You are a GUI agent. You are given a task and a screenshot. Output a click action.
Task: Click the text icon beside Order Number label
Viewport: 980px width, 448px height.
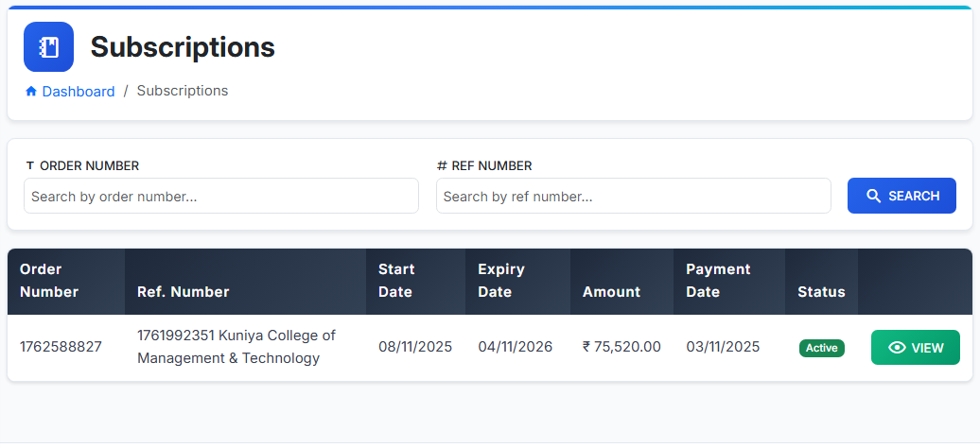pos(30,166)
